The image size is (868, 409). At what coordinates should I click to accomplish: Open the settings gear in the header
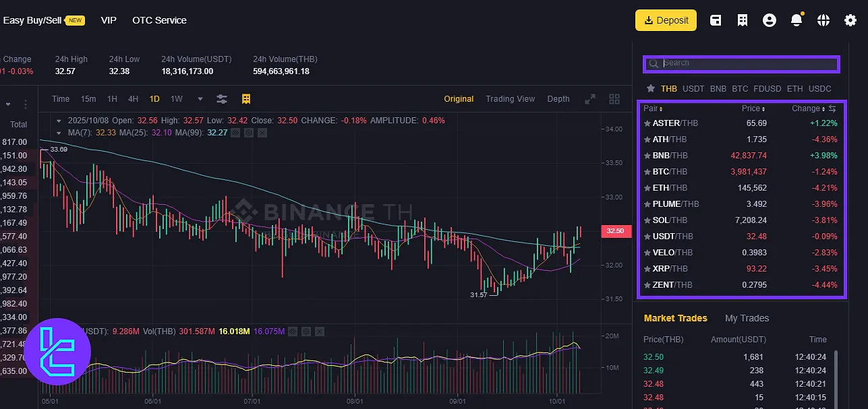point(850,20)
